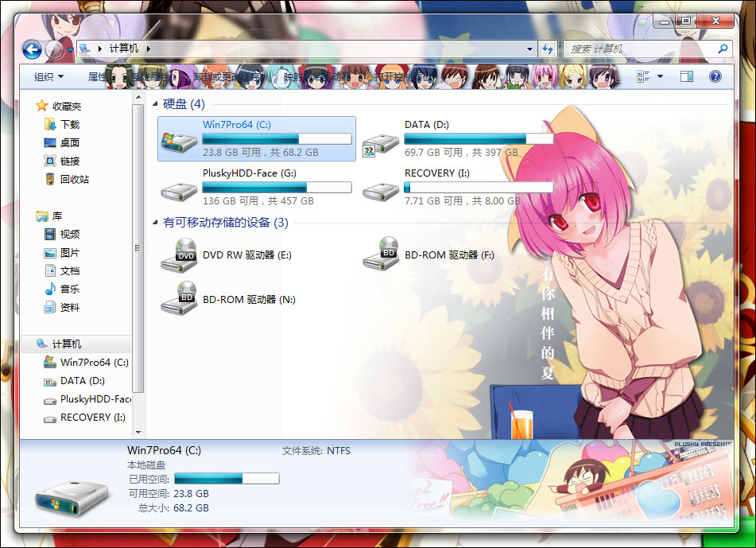Click 属性 in the toolbar
Screen dimensions: 756x548
tap(96, 76)
